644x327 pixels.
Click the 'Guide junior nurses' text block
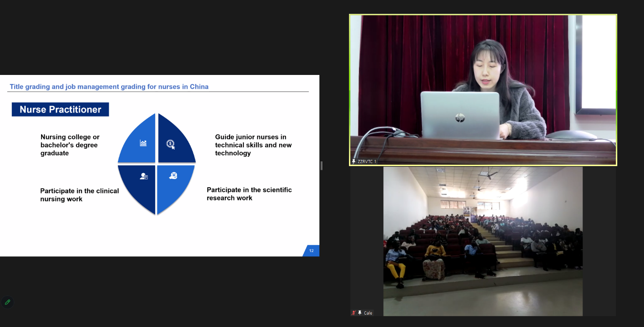click(253, 145)
